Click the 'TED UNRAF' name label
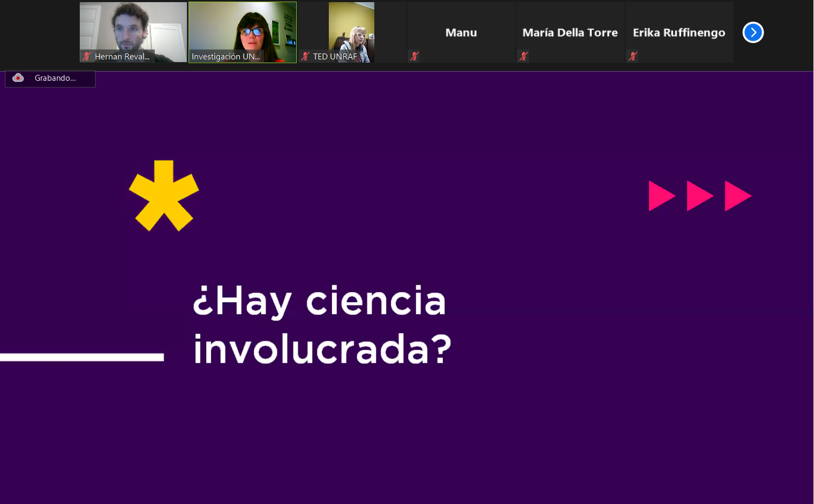The height and width of the screenshot is (504, 814). pos(335,57)
